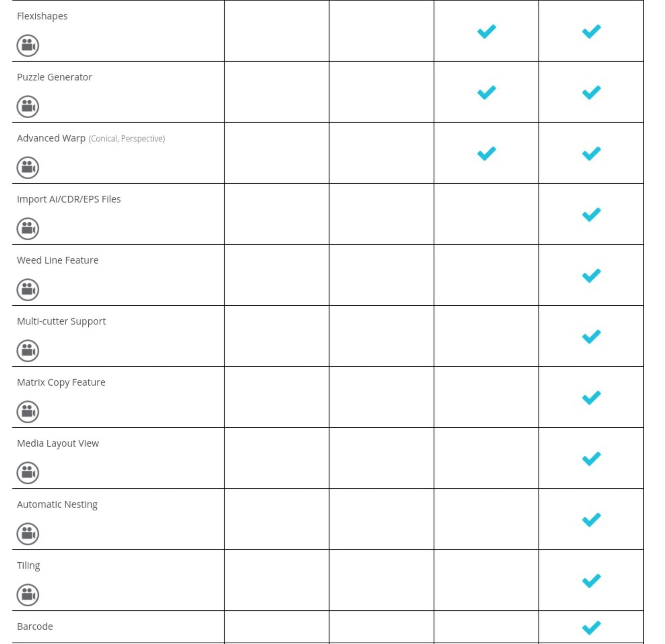The width and height of the screenshot is (665, 644).
Task: Click the Barcode feature label
Action: click(x=35, y=626)
